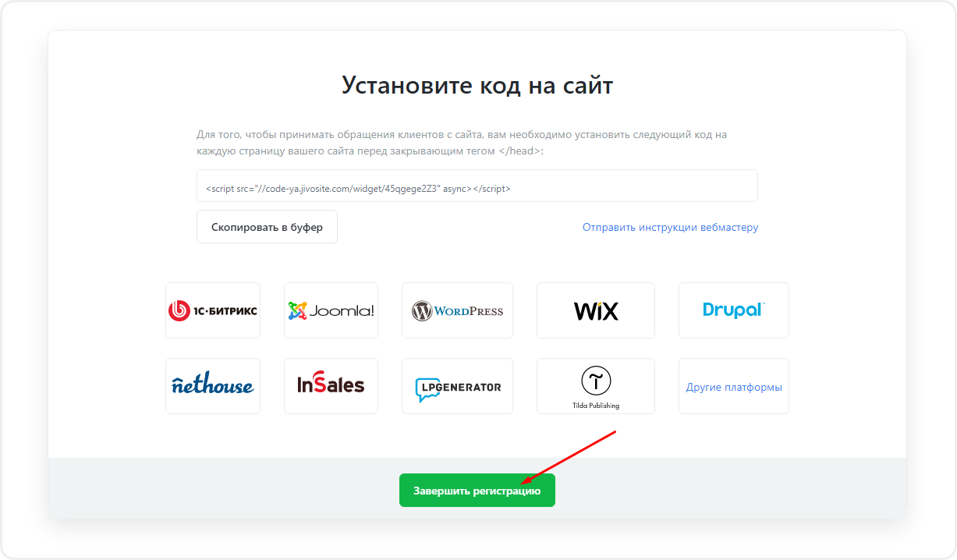Click the instruction paragraph mentioning </head>

pyautogui.click(x=462, y=143)
